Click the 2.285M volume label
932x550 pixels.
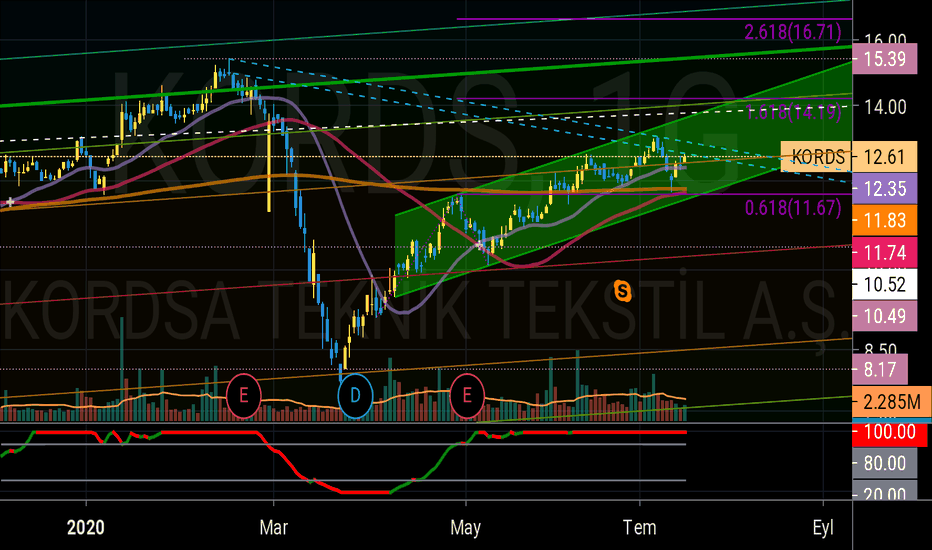pyautogui.click(x=892, y=402)
